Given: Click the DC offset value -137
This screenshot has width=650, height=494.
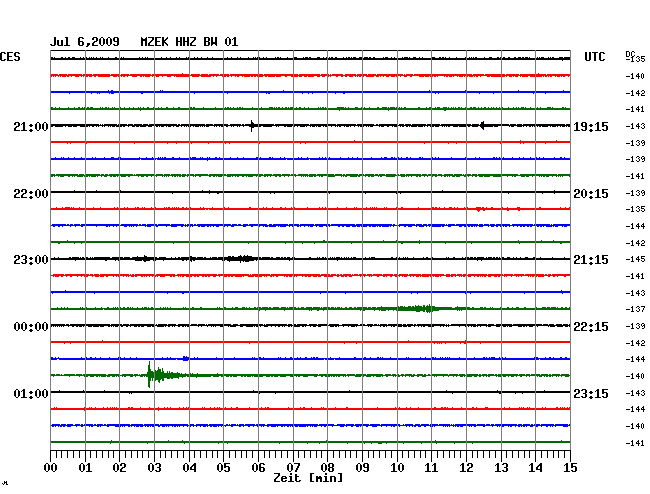Looking at the screenshot, I should (x=635, y=309).
